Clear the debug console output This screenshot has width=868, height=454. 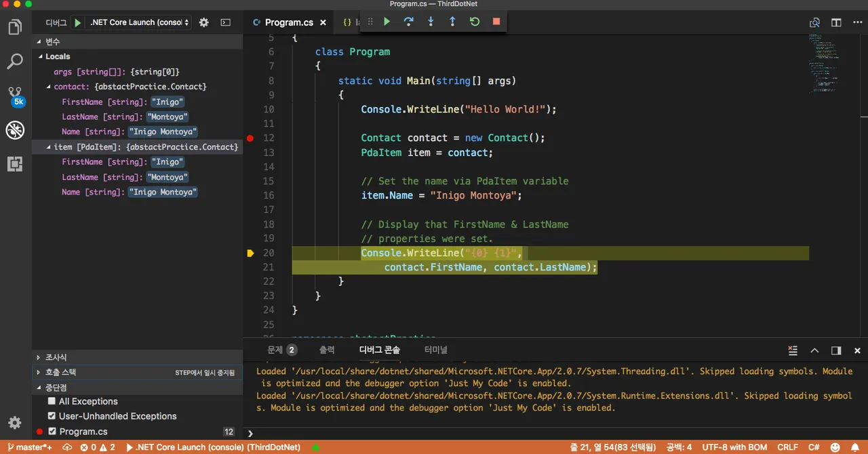[x=793, y=350]
